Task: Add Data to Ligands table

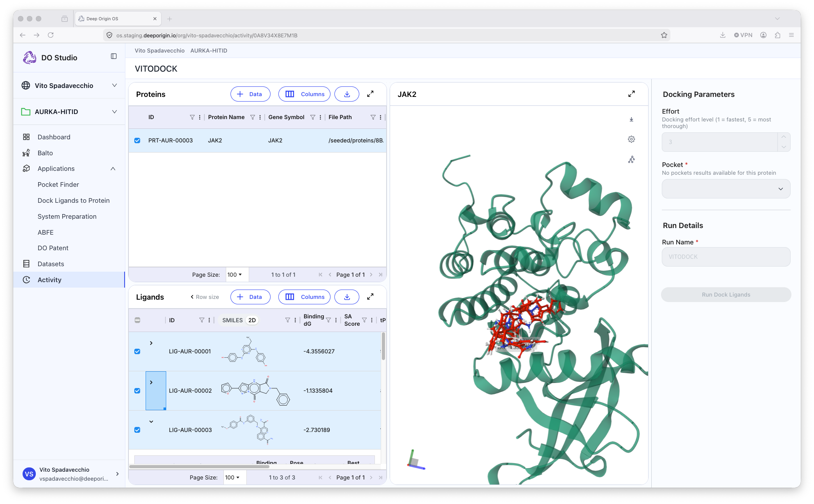Action: coord(250,297)
